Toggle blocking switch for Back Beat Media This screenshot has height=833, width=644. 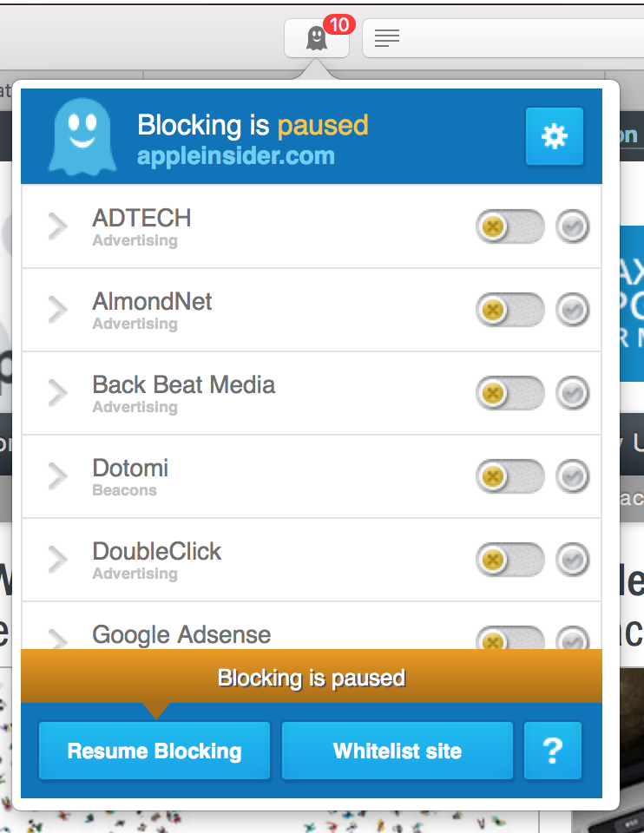(x=509, y=394)
